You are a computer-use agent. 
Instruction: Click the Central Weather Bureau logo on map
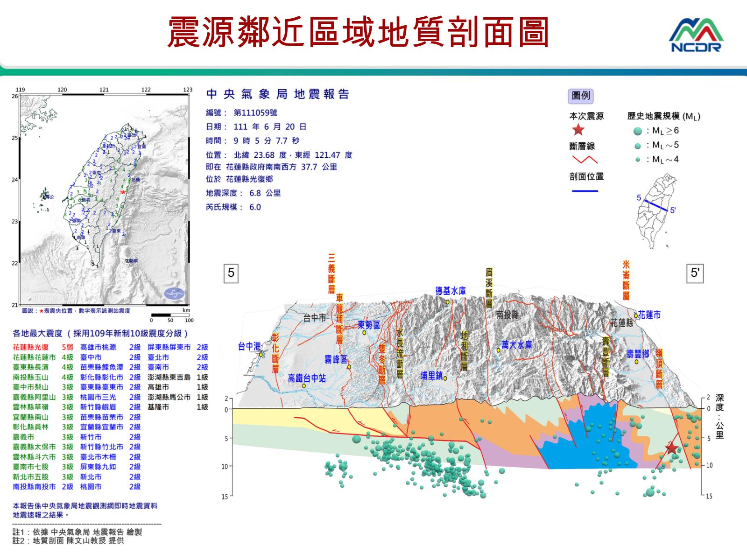point(174,294)
